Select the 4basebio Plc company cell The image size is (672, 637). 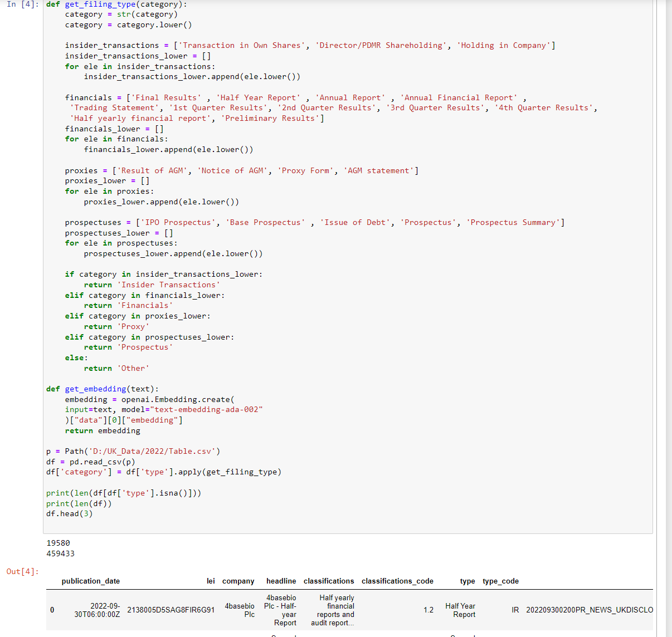point(238,610)
